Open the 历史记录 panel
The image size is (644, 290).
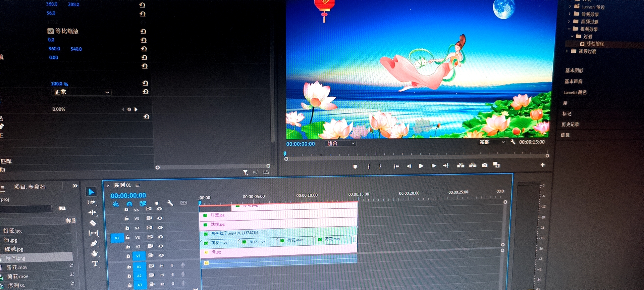tap(570, 124)
